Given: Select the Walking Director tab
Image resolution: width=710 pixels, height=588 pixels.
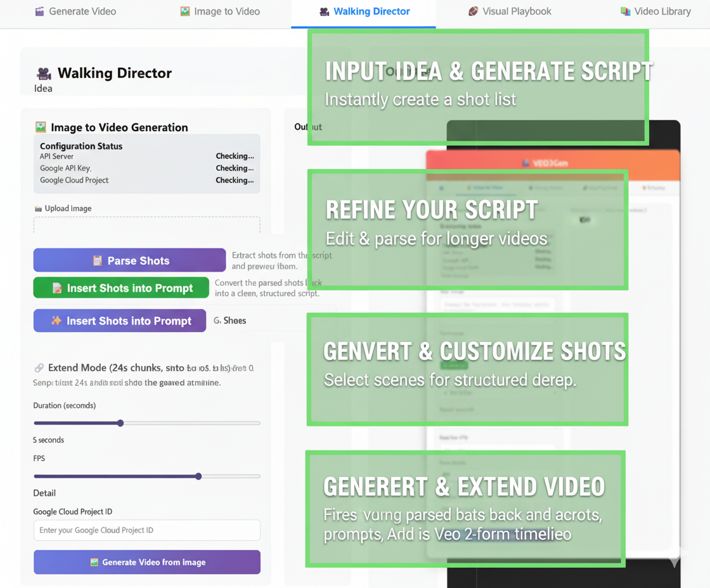Looking at the screenshot, I should (x=364, y=11).
